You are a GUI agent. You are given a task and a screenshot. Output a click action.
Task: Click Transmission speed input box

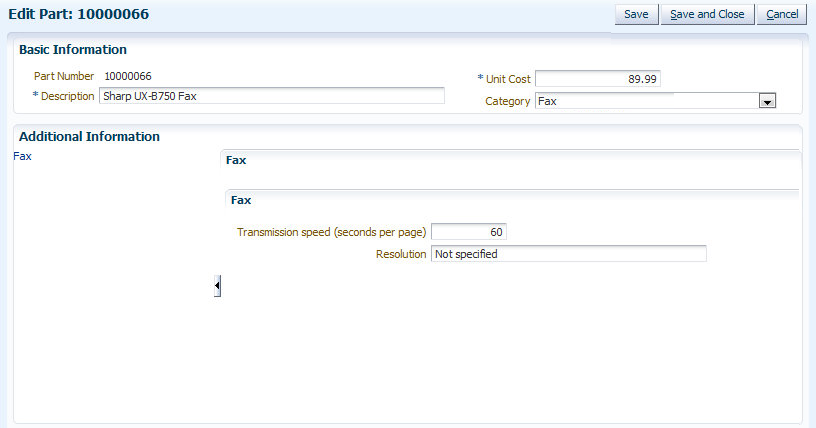pyautogui.click(x=468, y=232)
